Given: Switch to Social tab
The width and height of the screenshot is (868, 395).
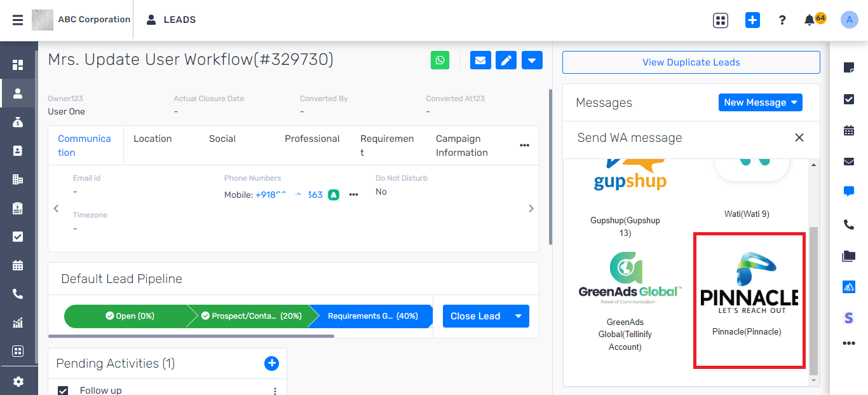Looking at the screenshot, I should tap(222, 139).
